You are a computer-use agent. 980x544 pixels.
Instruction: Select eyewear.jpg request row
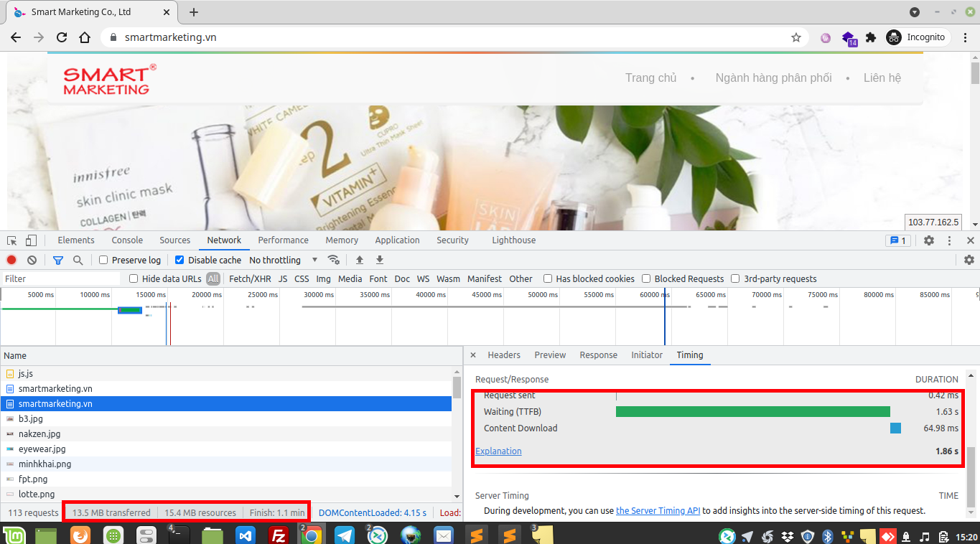226,449
